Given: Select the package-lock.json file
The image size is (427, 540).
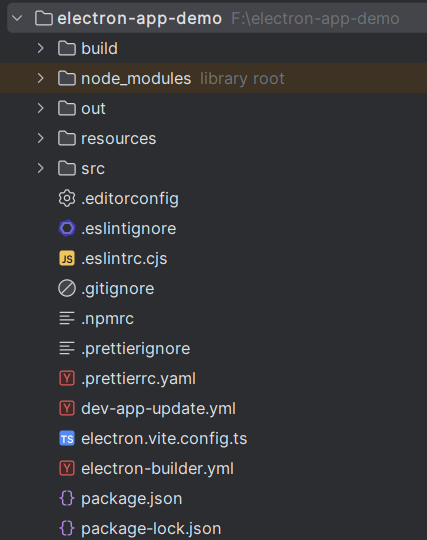Looking at the screenshot, I should 151,529.
